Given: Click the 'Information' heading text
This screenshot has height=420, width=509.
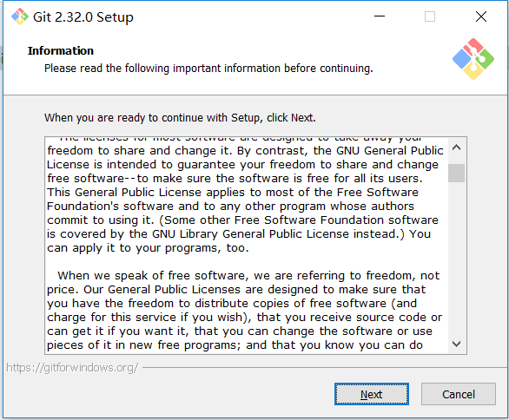Looking at the screenshot, I should click(x=61, y=50).
